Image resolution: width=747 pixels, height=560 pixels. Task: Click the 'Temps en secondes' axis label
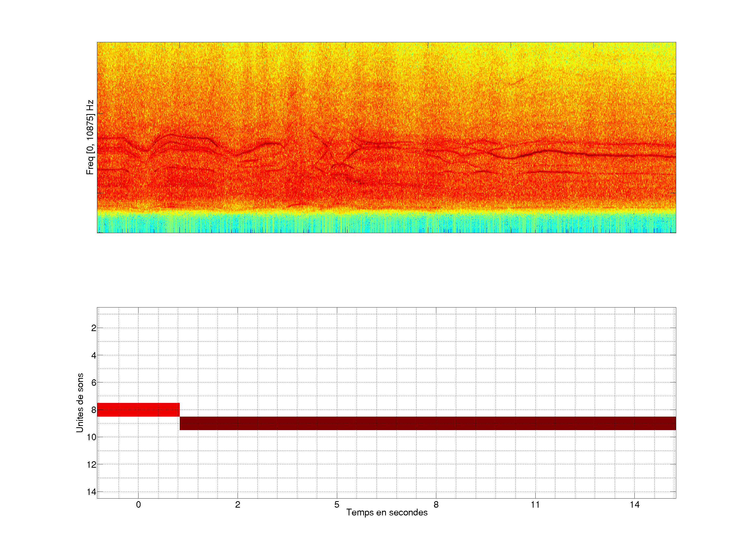pos(387,512)
